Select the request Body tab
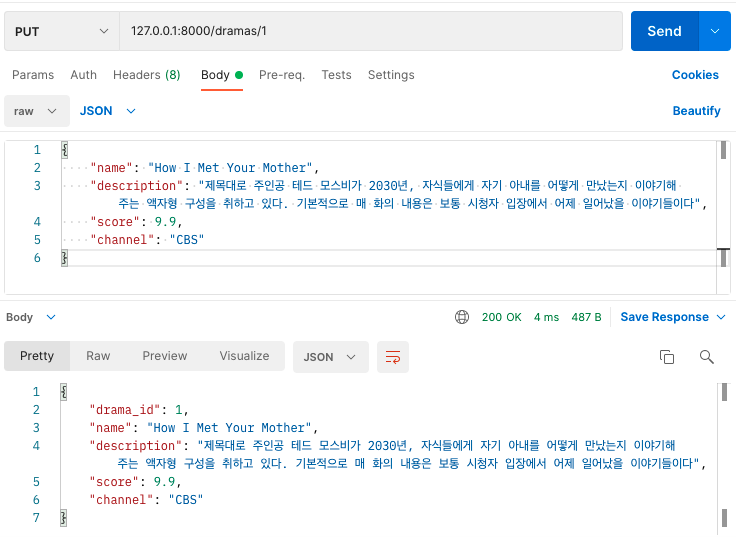Image resolution: width=736 pixels, height=537 pixels. (x=222, y=75)
